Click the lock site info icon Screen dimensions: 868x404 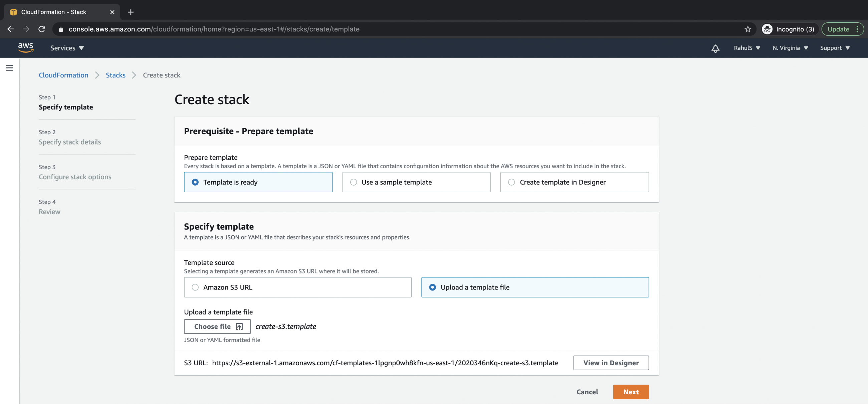point(61,29)
